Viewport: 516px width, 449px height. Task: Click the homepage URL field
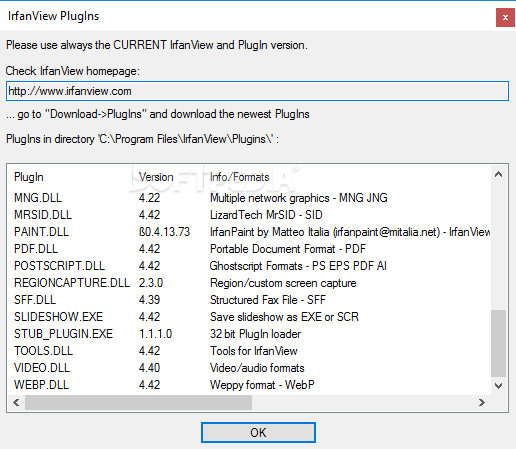[257, 91]
